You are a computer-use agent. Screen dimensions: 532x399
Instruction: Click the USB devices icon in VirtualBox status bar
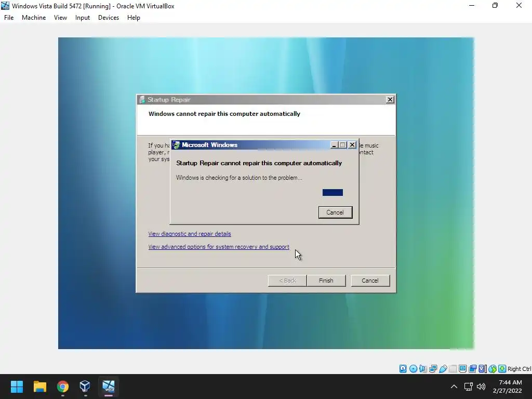pos(443,369)
